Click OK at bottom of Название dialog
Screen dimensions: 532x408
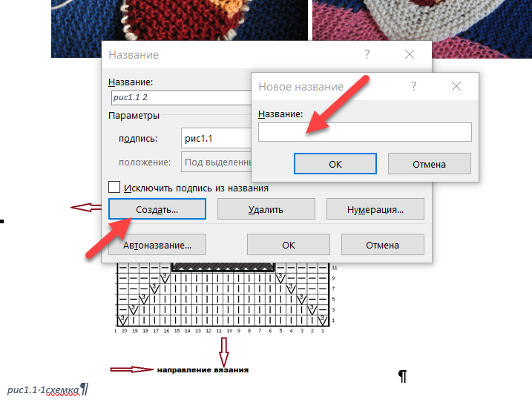pos(289,245)
